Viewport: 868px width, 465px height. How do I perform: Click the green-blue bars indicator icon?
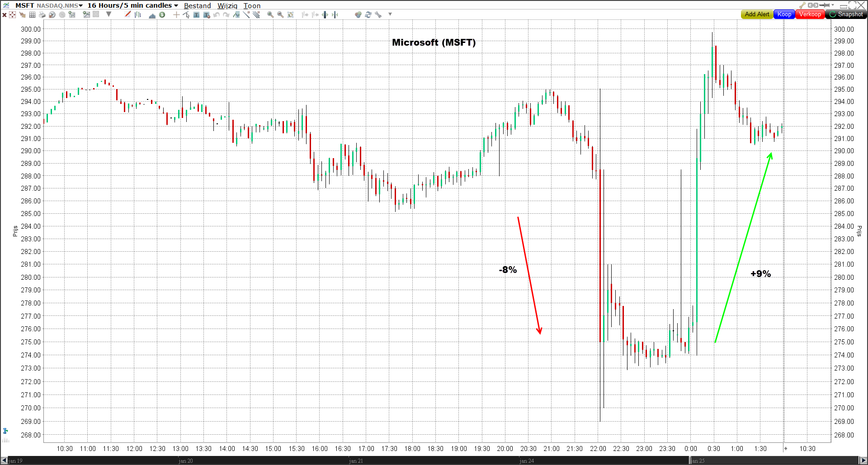click(236, 14)
